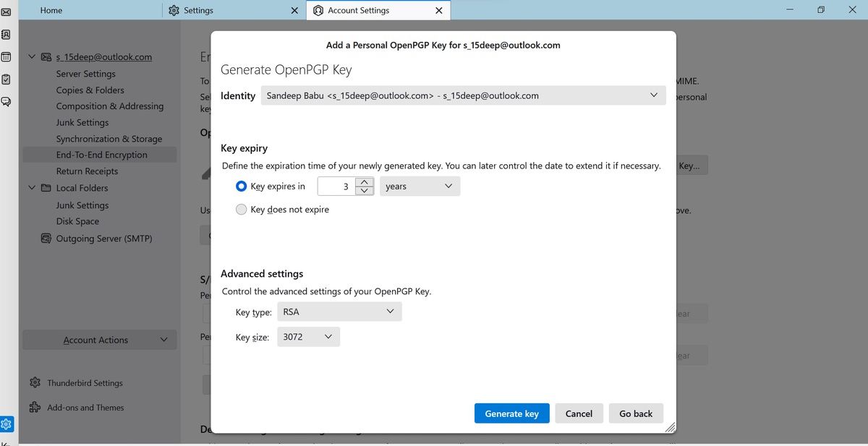Open the Key type RSA dropdown
The image size is (868, 446).
[x=339, y=312]
